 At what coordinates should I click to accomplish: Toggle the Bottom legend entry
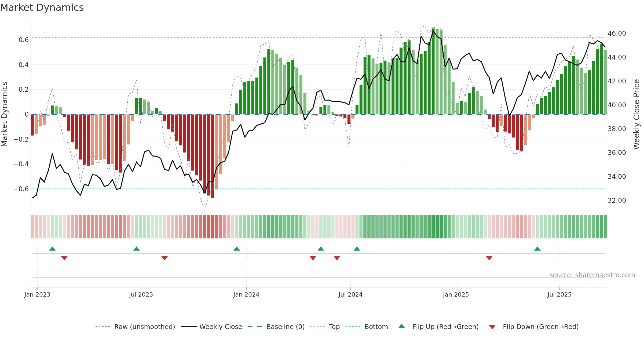[x=367, y=327]
